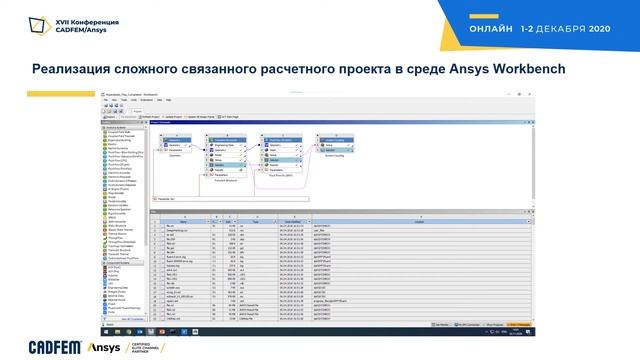The image size is (640, 360).
Task: Open the Size column filter dropdown in Files
Action: [x=235, y=222]
